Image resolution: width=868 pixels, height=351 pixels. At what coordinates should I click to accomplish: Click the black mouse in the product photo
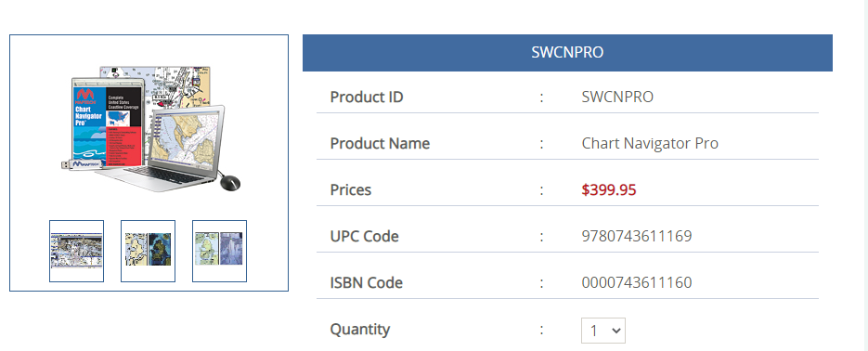tap(230, 182)
